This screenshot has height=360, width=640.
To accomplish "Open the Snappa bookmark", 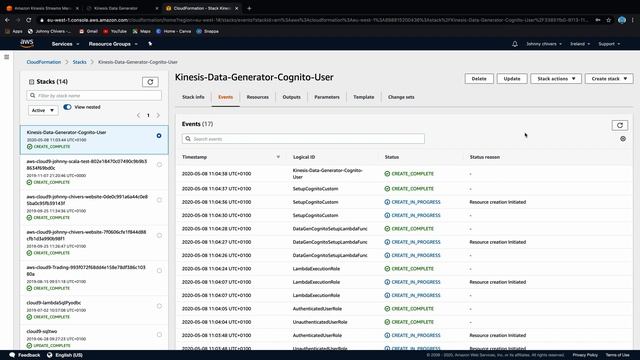I will (x=208, y=31).
